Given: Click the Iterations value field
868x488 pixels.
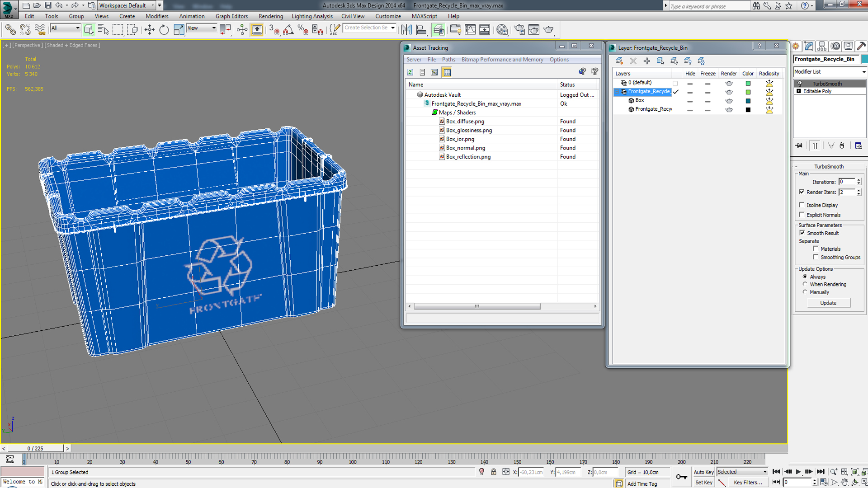Looking at the screenshot, I should [847, 182].
